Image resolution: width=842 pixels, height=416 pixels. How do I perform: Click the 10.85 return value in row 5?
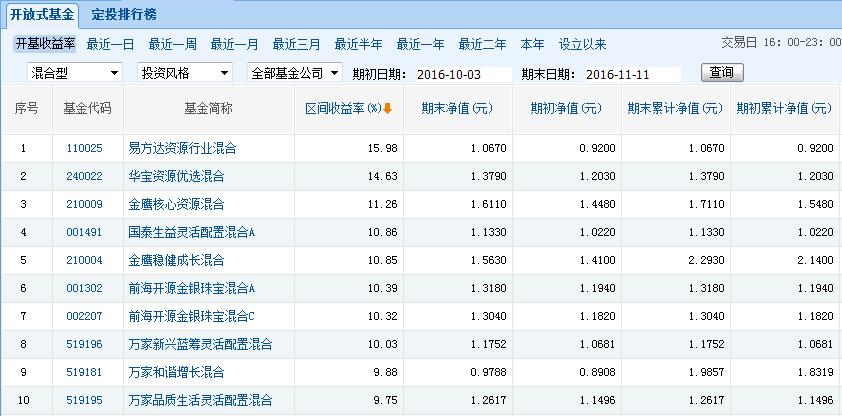(384, 261)
